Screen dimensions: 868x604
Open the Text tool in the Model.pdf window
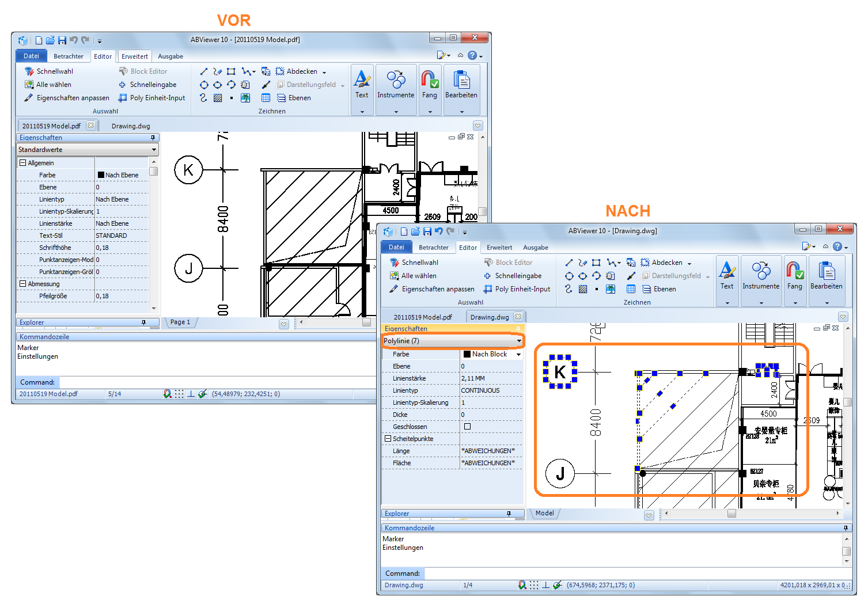coord(362,85)
